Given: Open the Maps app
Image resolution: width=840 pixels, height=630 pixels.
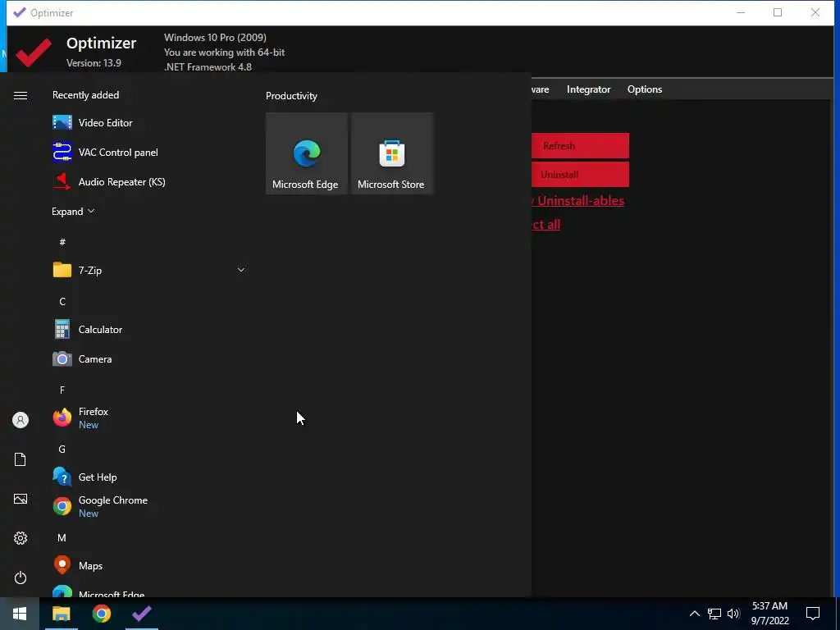Looking at the screenshot, I should click(149, 566).
